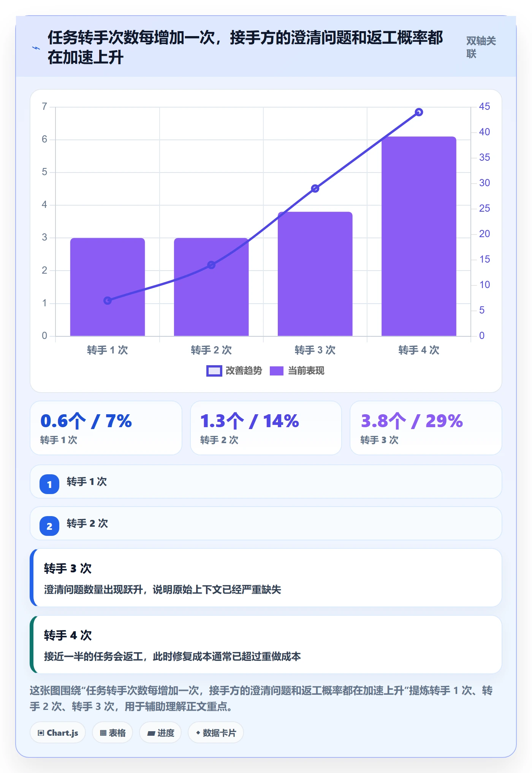
Task: Select the 0.6个 / 7% data card
Action: pos(106,428)
